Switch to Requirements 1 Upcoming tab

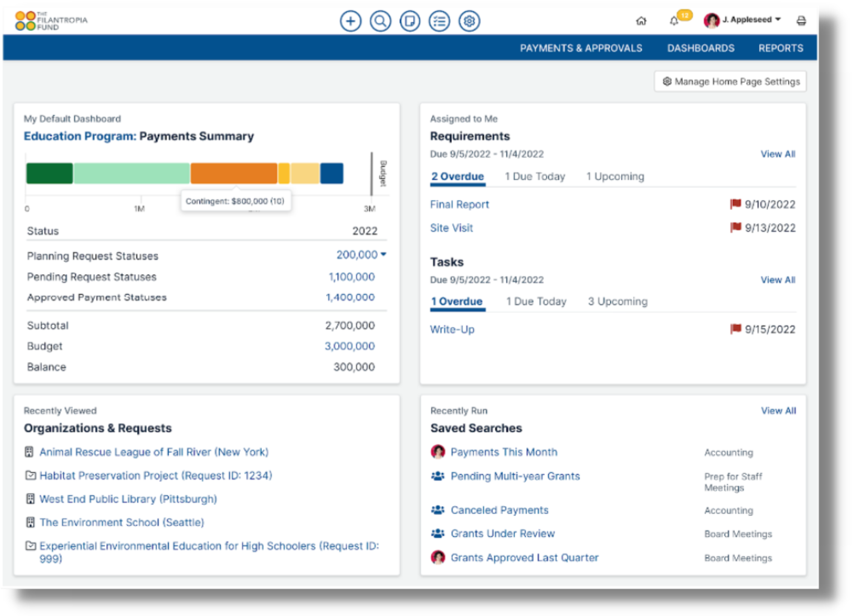(615, 176)
